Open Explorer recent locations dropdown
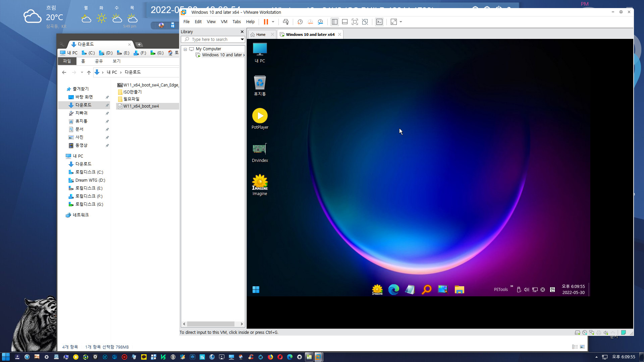The width and height of the screenshot is (644, 362). [x=82, y=72]
